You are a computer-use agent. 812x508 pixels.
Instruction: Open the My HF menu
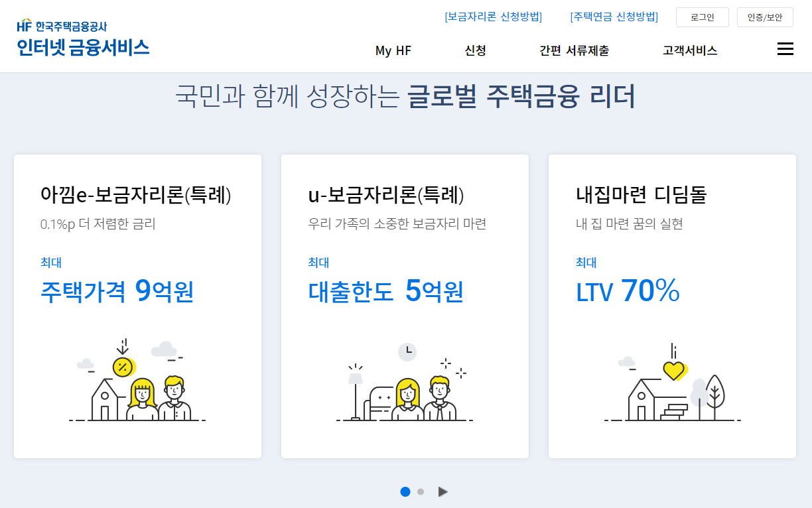click(393, 50)
